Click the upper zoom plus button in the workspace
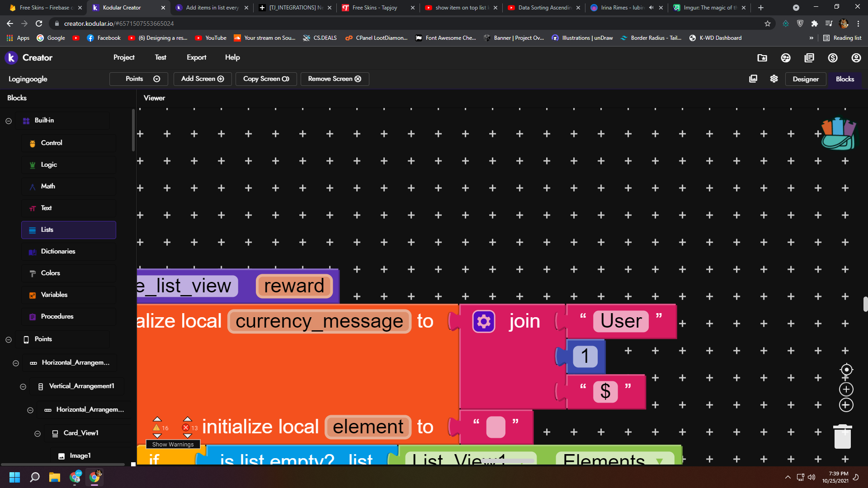The height and width of the screenshot is (488, 868). point(846,389)
